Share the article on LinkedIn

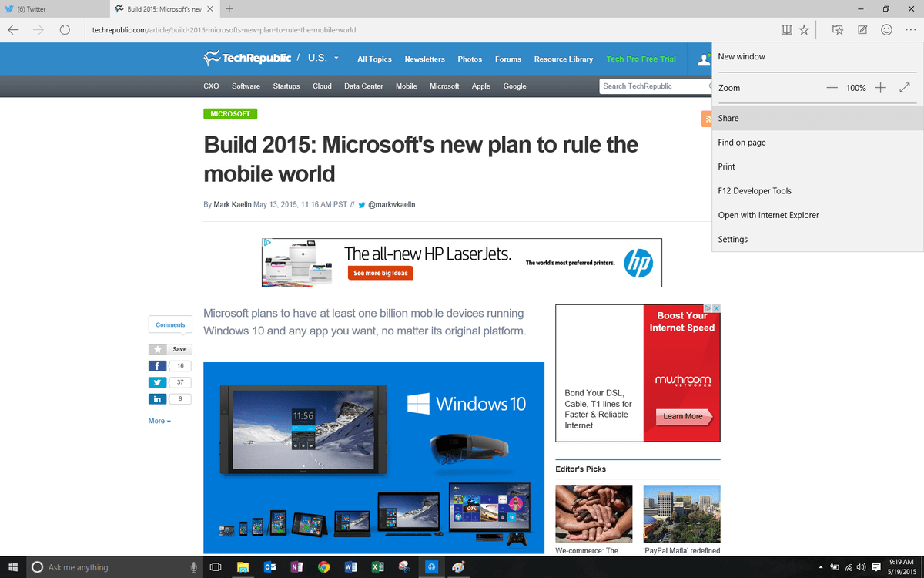click(158, 399)
